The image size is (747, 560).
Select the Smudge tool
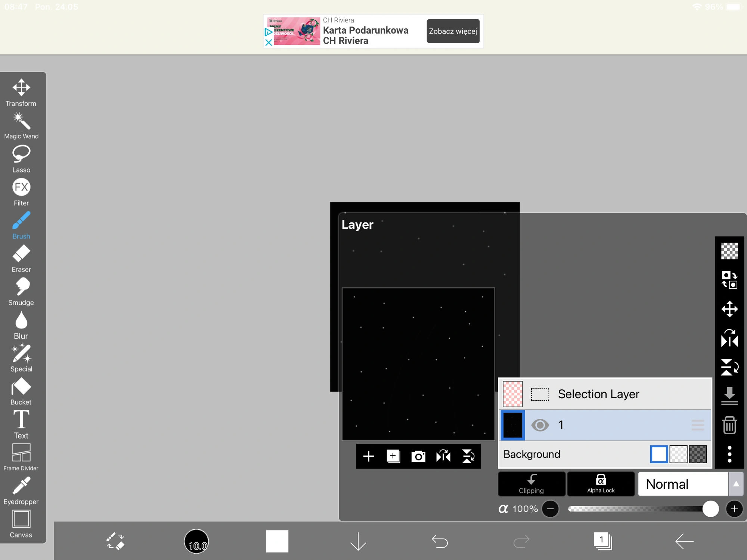click(x=21, y=292)
